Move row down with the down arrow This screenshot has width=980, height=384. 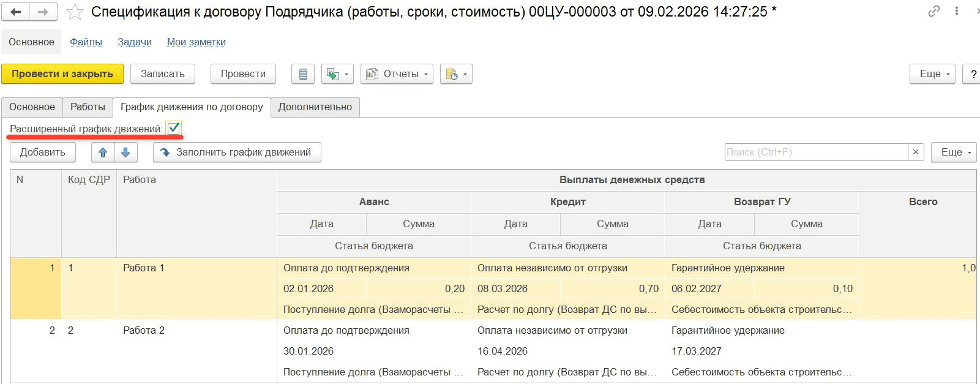[125, 152]
